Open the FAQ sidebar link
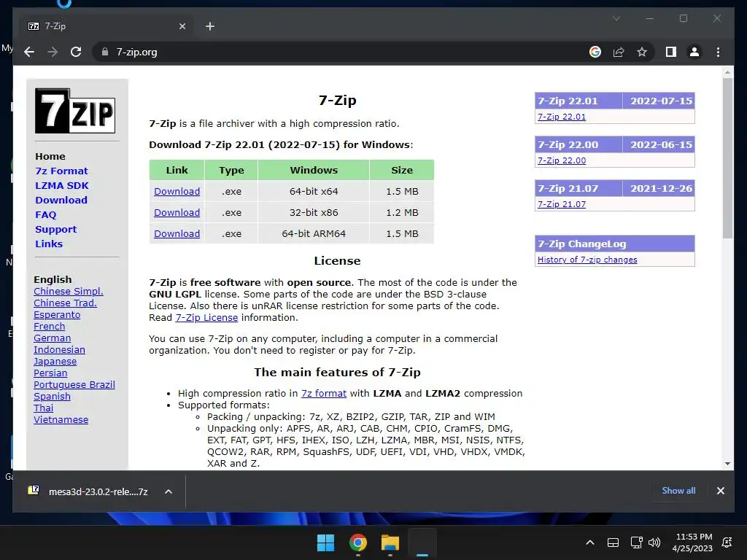747x560 pixels. tap(46, 215)
